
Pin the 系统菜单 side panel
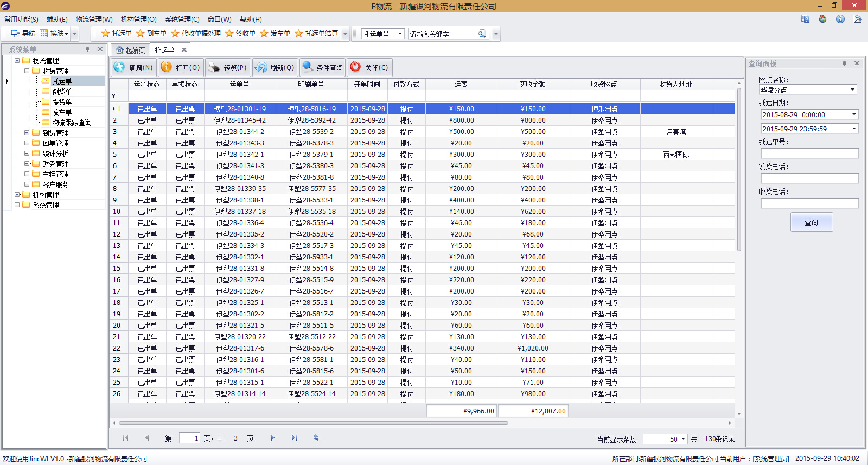87,49
